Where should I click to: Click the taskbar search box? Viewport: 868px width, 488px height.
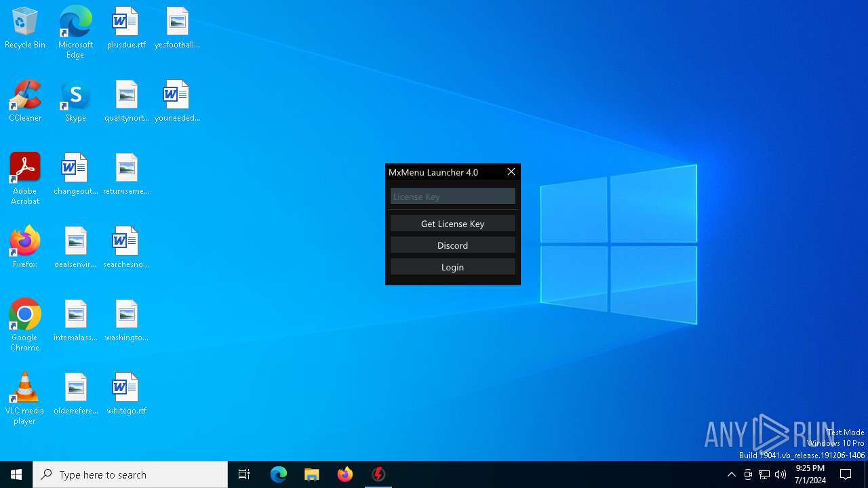(x=130, y=474)
